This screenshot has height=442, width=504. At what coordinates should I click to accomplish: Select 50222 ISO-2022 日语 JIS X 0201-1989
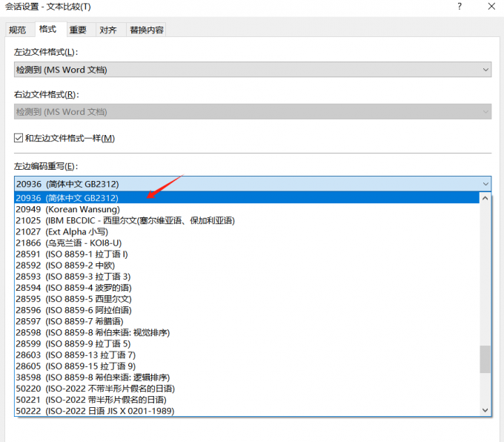[x=247, y=411]
